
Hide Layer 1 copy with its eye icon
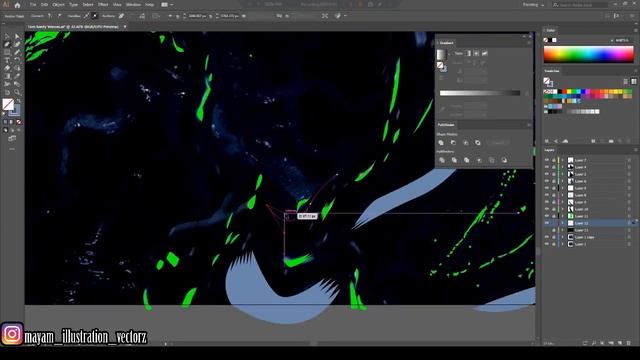547,237
